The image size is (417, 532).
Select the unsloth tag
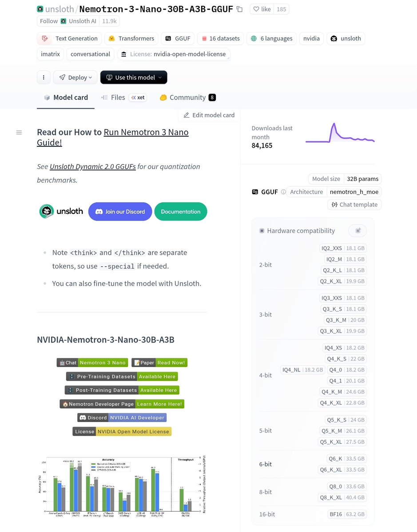click(x=346, y=38)
